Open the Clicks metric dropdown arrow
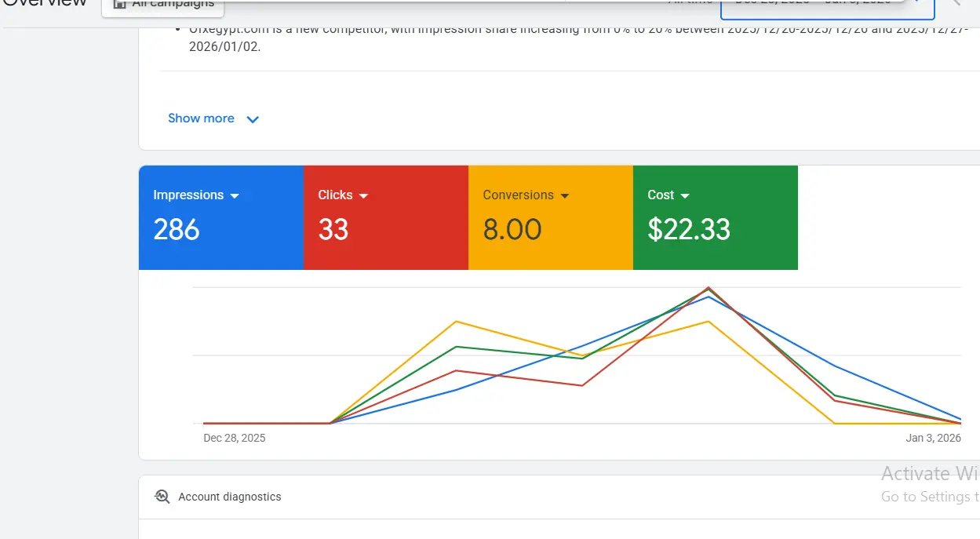The image size is (980, 539). pyautogui.click(x=363, y=196)
